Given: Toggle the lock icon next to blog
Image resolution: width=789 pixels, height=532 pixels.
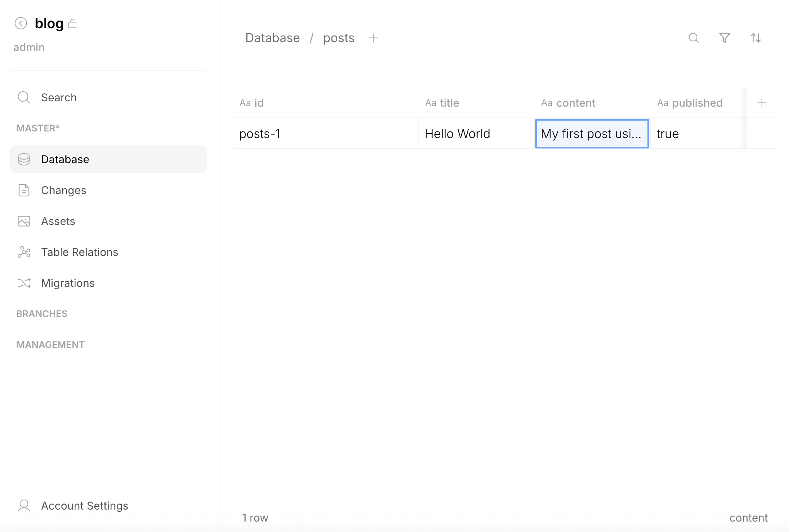Looking at the screenshot, I should tap(73, 24).
